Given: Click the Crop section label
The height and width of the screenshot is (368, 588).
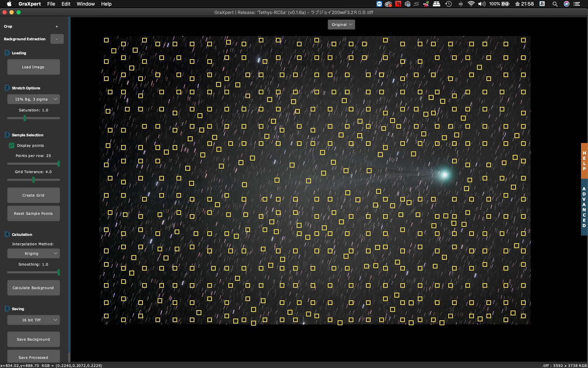Looking at the screenshot, I should click(8, 26).
